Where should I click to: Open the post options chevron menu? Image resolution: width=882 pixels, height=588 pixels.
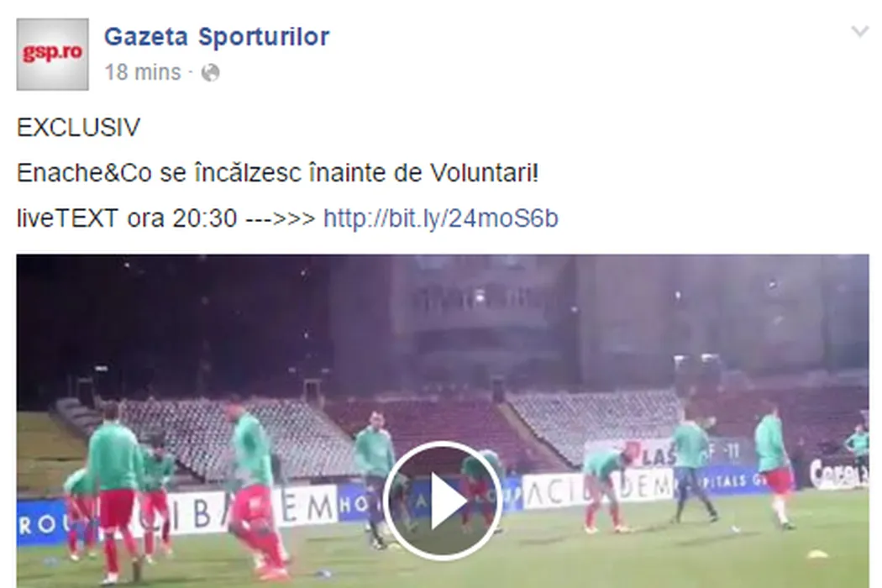point(860,31)
